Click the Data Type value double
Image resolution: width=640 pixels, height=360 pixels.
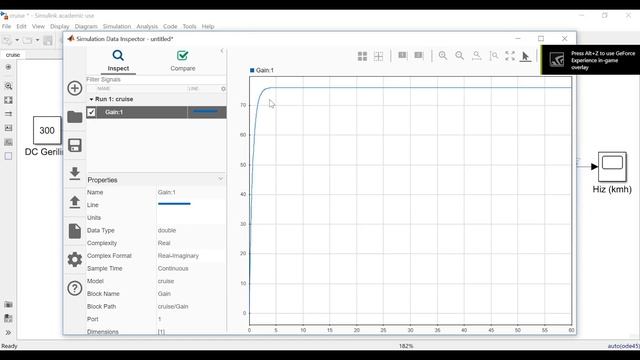pyautogui.click(x=167, y=230)
